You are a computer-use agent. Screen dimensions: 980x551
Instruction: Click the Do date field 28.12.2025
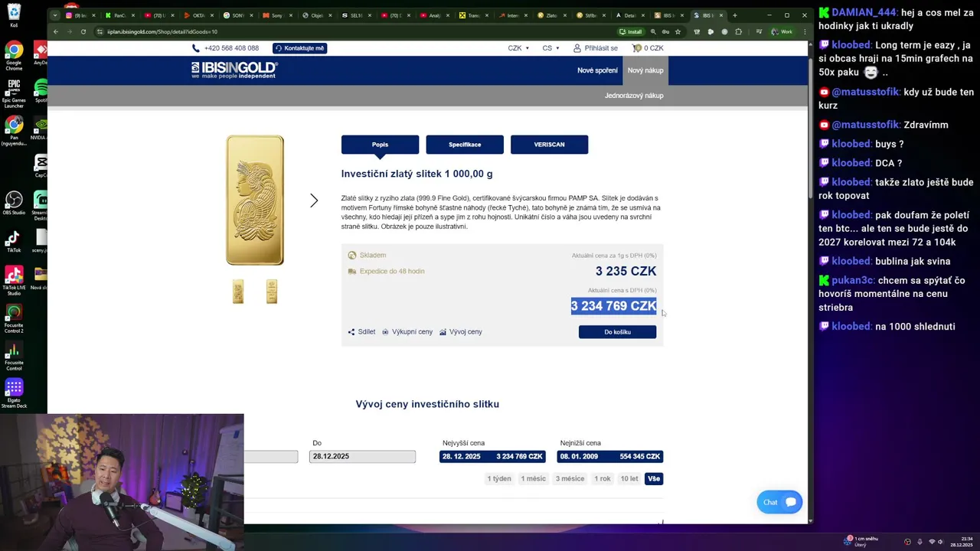(x=362, y=457)
